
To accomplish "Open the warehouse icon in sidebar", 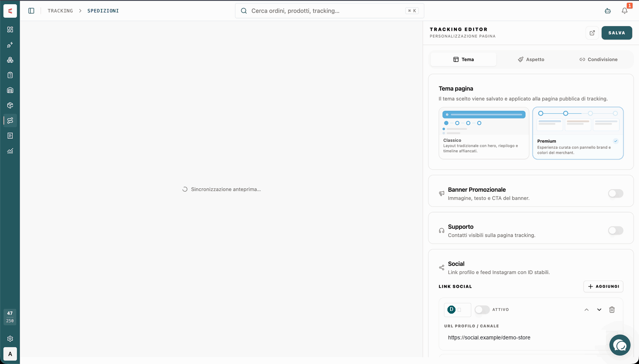I will click(x=10, y=90).
